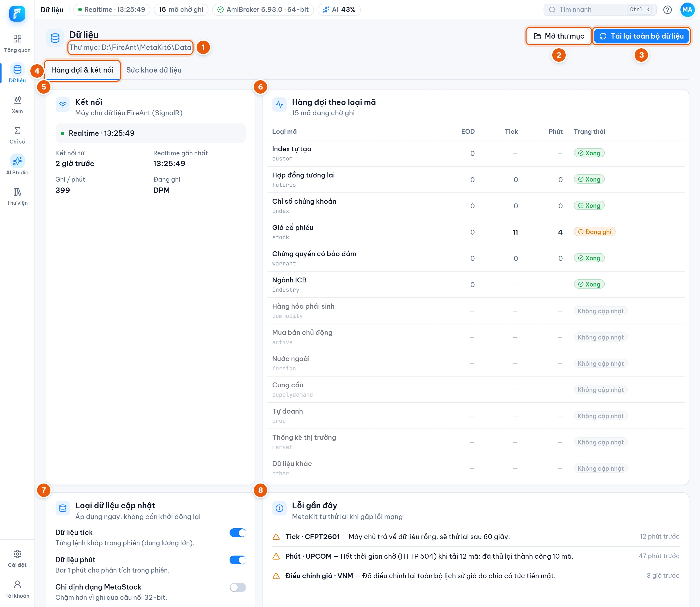700x607 pixels.
Task: Disable the Dữ liệu phút toggle
Action: (x=238, y=560)
